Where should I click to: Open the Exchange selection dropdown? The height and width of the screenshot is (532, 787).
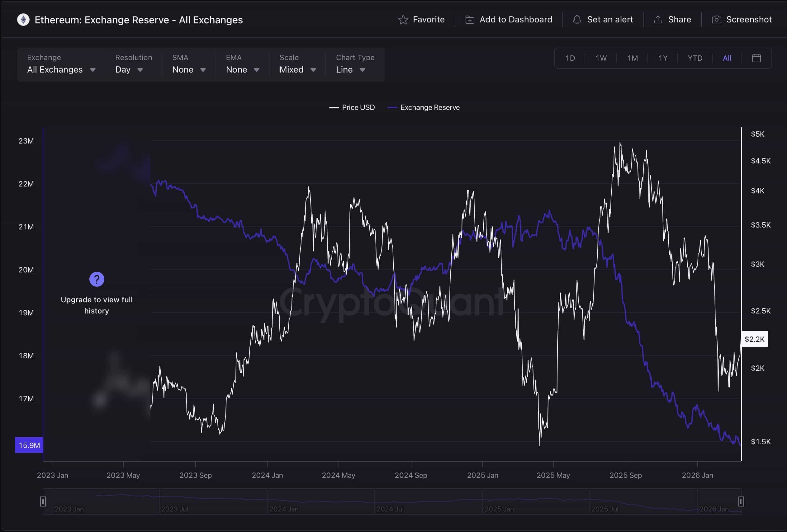pyautogui.click(x=61, y=70)
